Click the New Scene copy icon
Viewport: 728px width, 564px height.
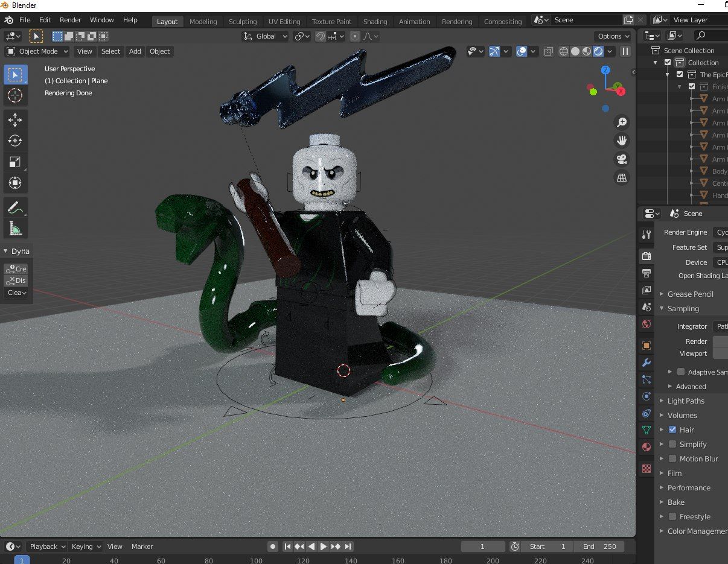point(628,20)
